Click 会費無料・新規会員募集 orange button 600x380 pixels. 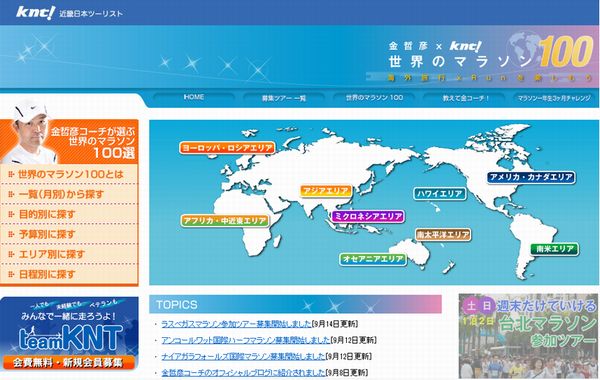(x=69, y=362)
